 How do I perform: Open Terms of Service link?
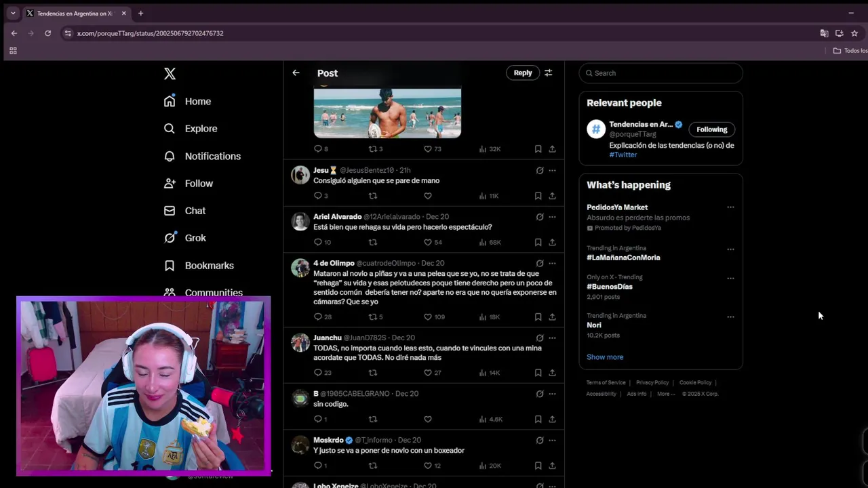click(x=606, y=383)
